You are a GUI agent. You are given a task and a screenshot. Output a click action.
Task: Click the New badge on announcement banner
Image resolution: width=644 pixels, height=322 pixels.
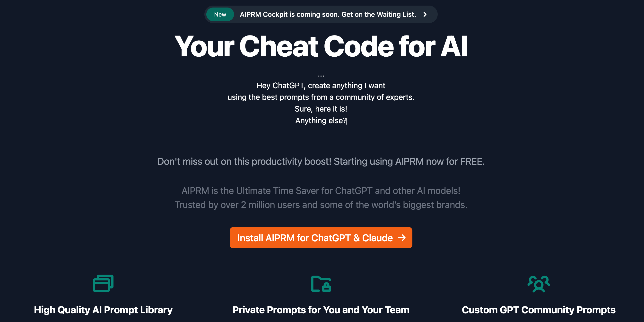pos(220,14)
